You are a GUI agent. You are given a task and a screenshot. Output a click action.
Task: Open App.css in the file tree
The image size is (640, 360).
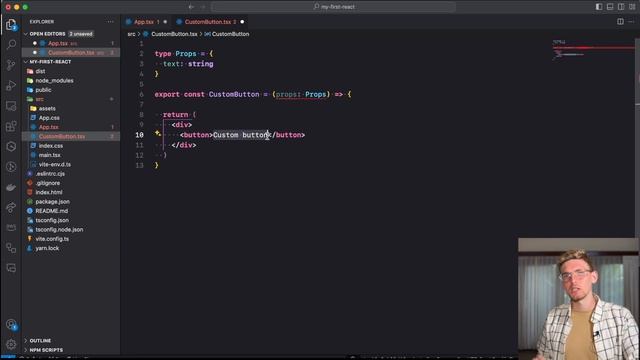49,118
